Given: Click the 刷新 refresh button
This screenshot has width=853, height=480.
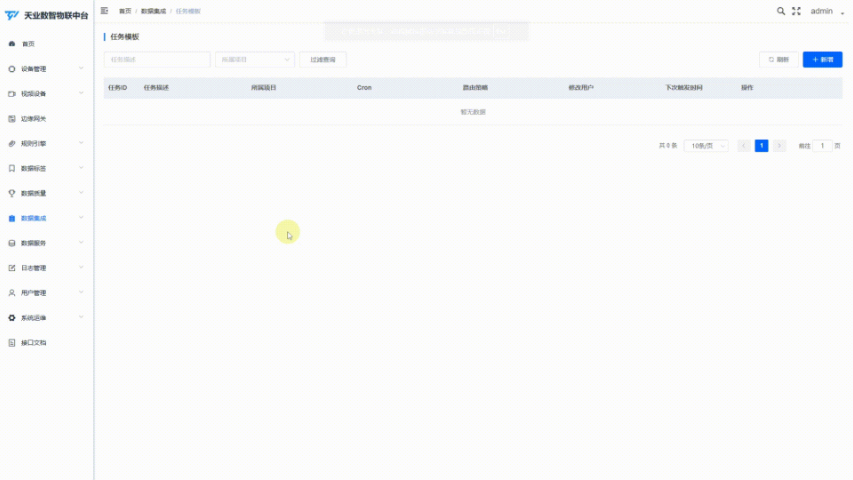Looking at the screenshot, I should (778, 59).
